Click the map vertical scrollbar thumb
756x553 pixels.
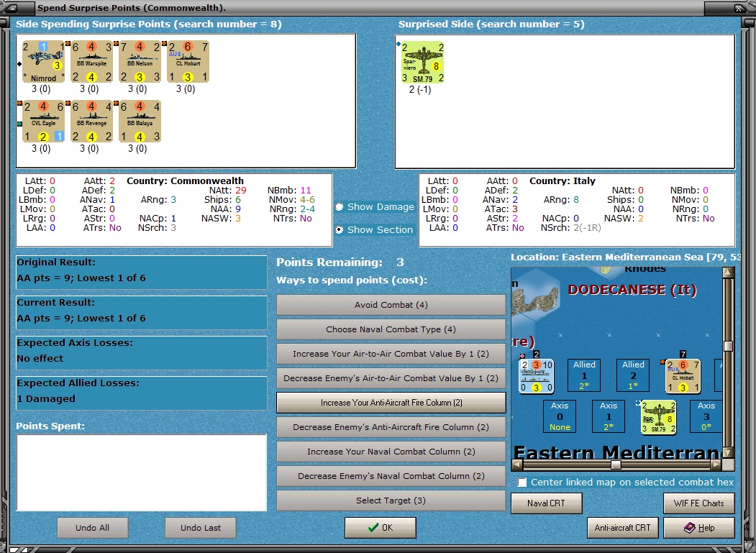point(728,346)
